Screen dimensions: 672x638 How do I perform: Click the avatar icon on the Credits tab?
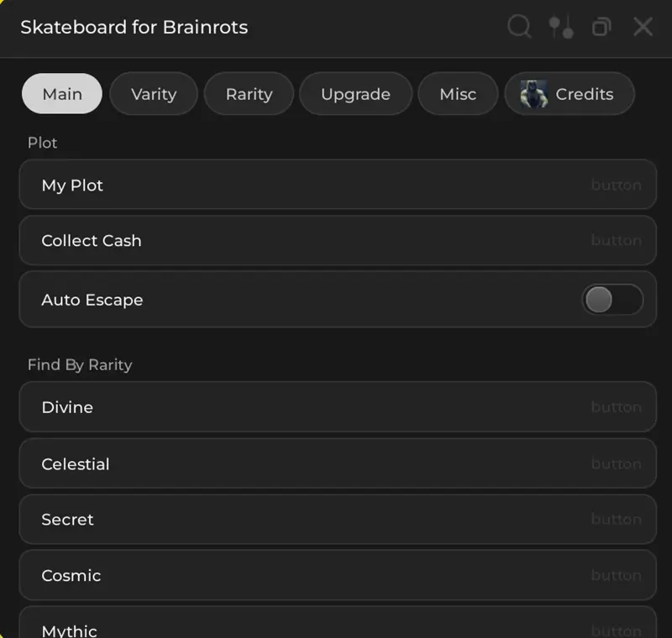[x=535, y=93]
